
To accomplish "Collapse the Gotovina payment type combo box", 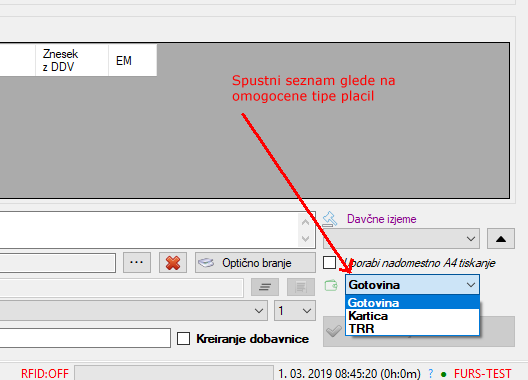I will coord(412,285).
